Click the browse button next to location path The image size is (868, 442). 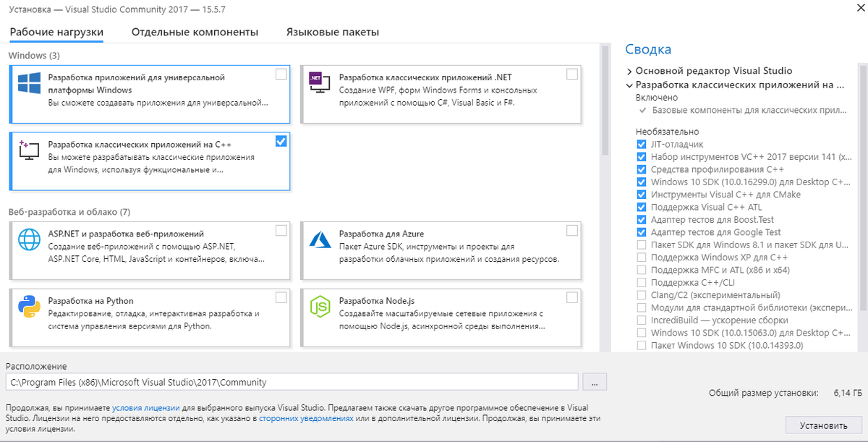tap(594, 382)
